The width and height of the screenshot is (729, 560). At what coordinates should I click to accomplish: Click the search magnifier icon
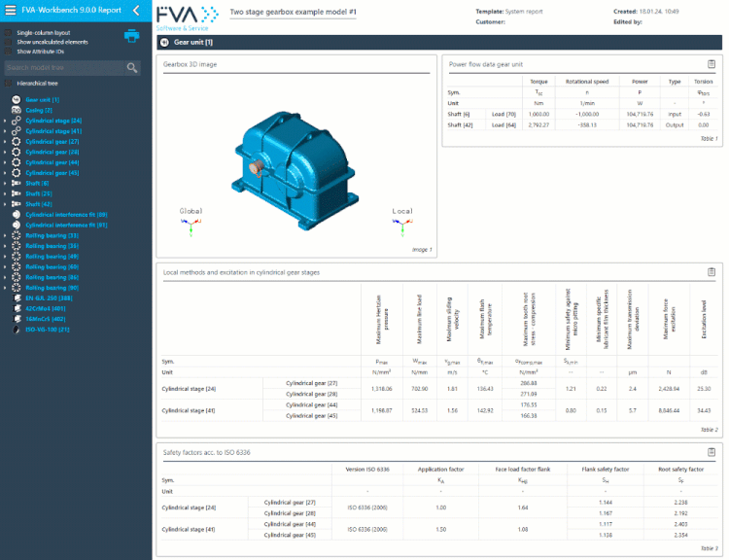coord(132,68)
